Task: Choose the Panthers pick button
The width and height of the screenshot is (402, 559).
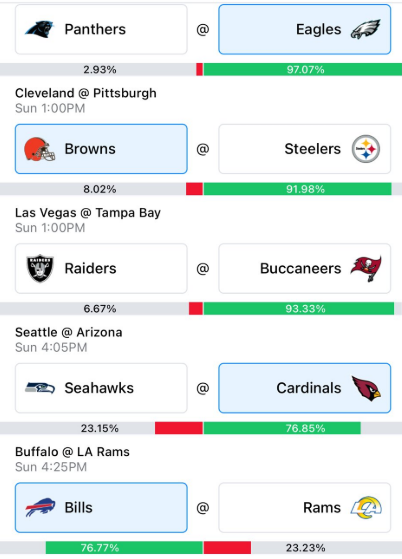Action: (101, 29)
